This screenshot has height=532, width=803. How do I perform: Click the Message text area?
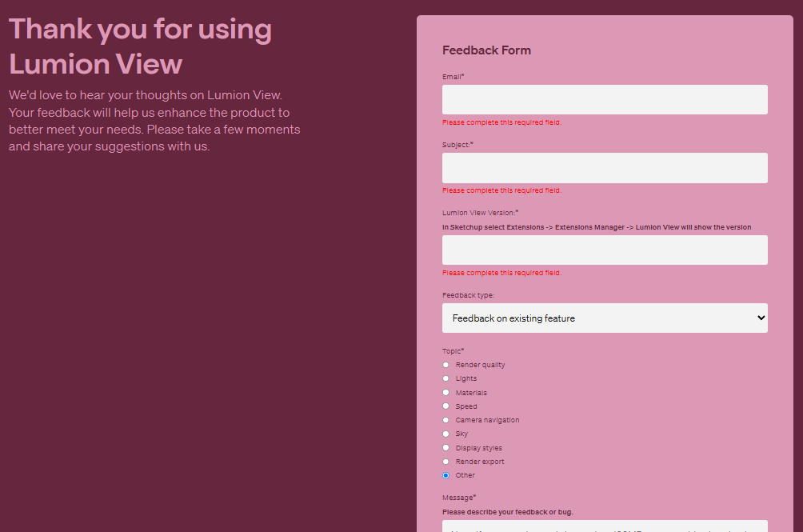[605, 528]
